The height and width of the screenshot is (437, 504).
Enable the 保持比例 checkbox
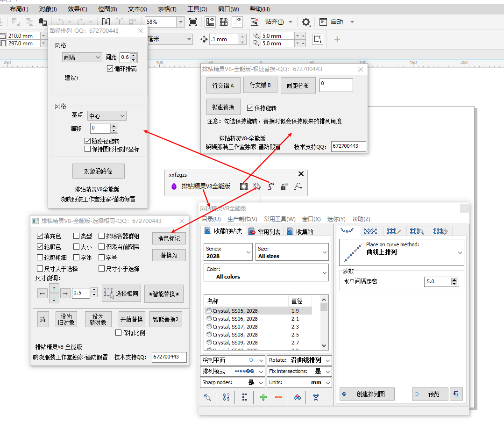[119, 333]
